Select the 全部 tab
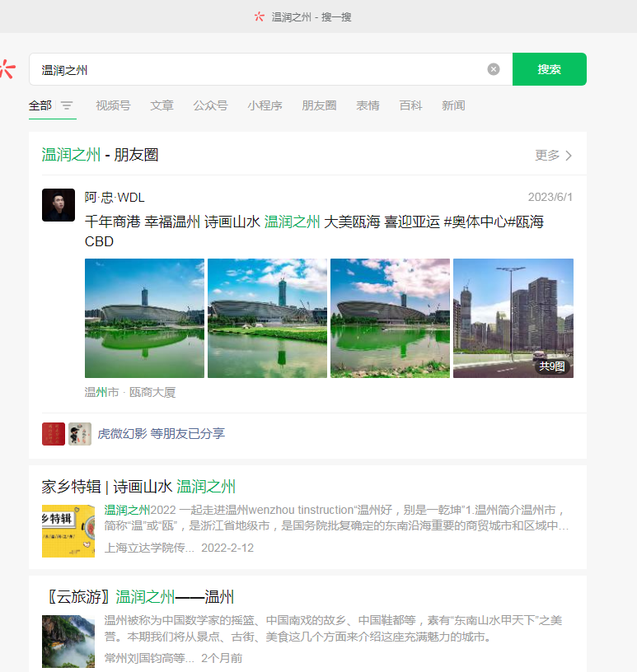This screenshot has width=637, height=672. pyautogui.click(x=40, y=105)
